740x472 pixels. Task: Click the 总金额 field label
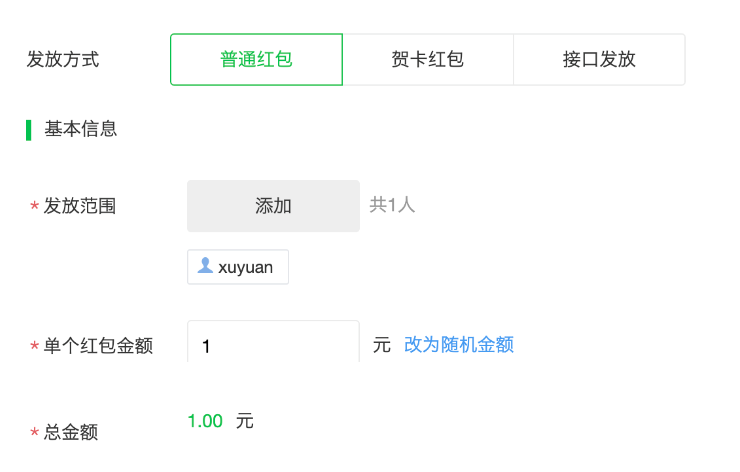71,432
